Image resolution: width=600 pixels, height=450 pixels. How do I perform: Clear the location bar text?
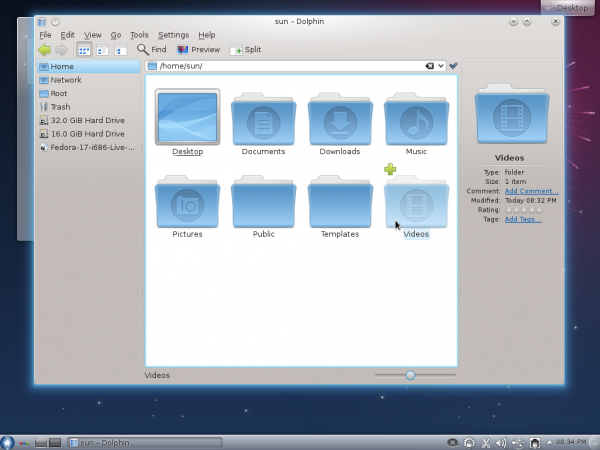[x=429, y=66]
